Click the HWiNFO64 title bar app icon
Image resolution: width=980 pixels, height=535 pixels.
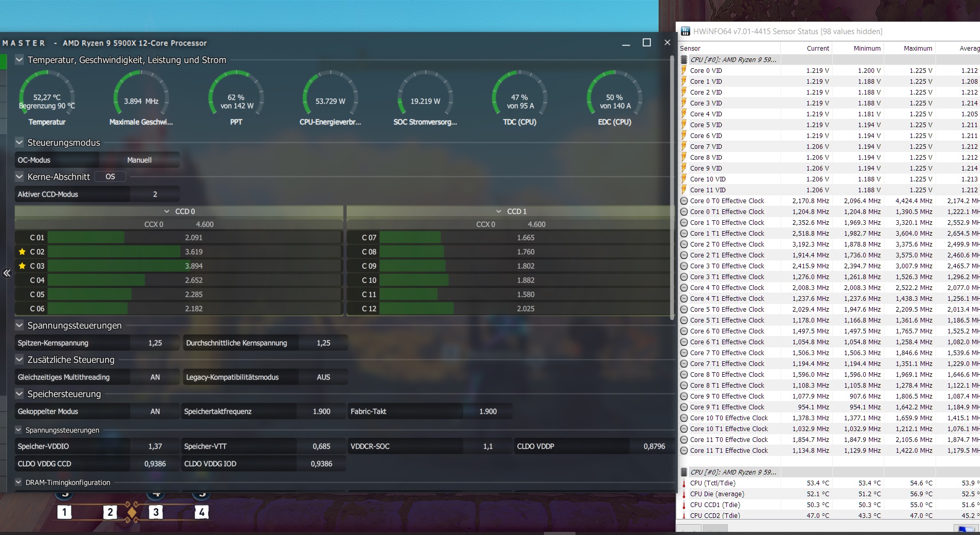(686, 32)
